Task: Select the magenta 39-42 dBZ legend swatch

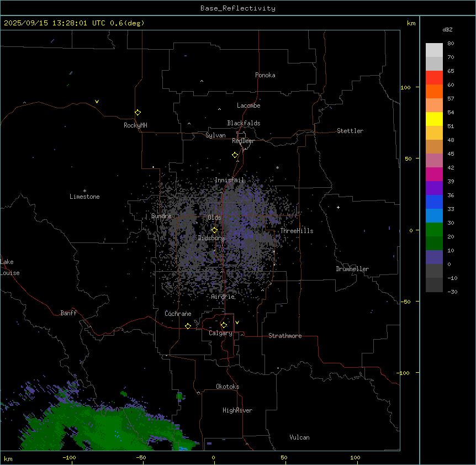Action: 434,174
